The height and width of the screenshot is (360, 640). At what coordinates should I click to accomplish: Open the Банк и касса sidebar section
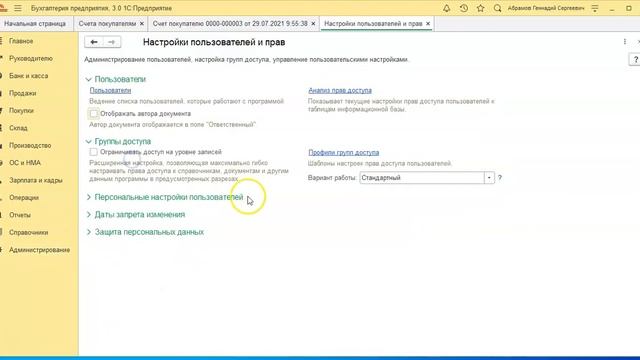(29, 76)
